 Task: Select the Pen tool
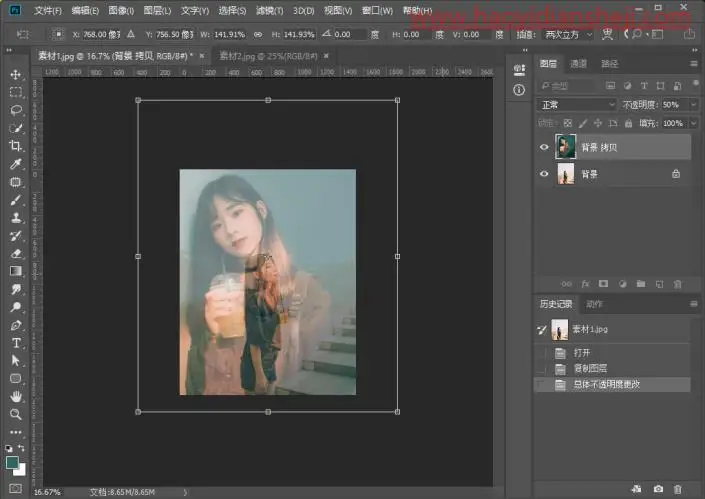pos(16,325)
